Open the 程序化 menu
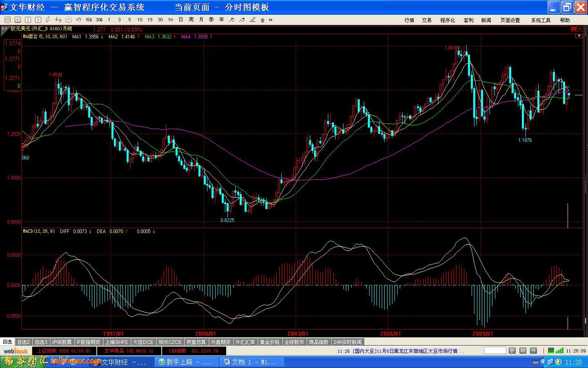Screen dimensions: 588x368 pyautogui.click(x=448, y=20)
